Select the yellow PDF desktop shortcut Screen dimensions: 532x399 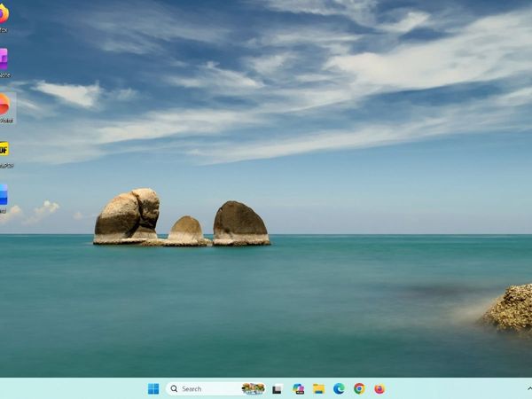[4, 153]
